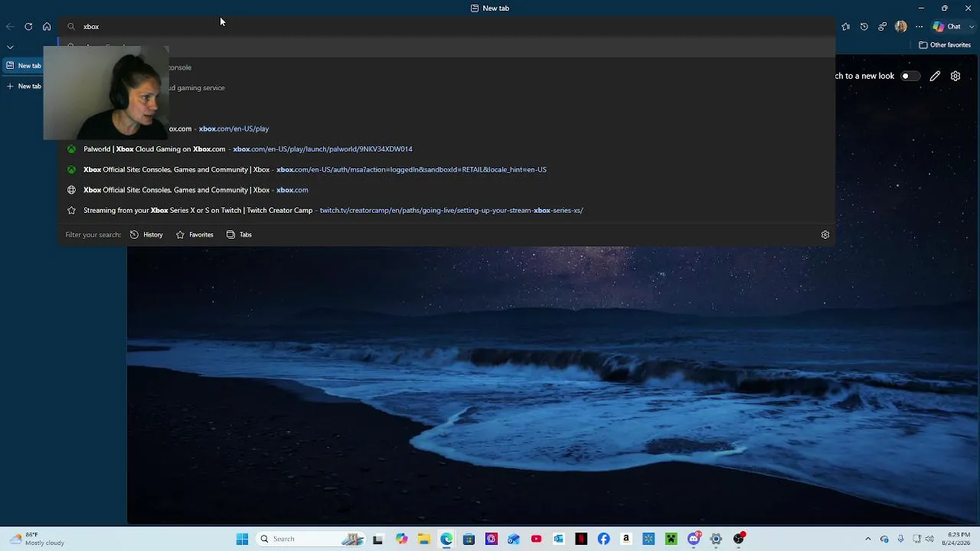Open Amazon from the taskbar

[x=626, y=539]
